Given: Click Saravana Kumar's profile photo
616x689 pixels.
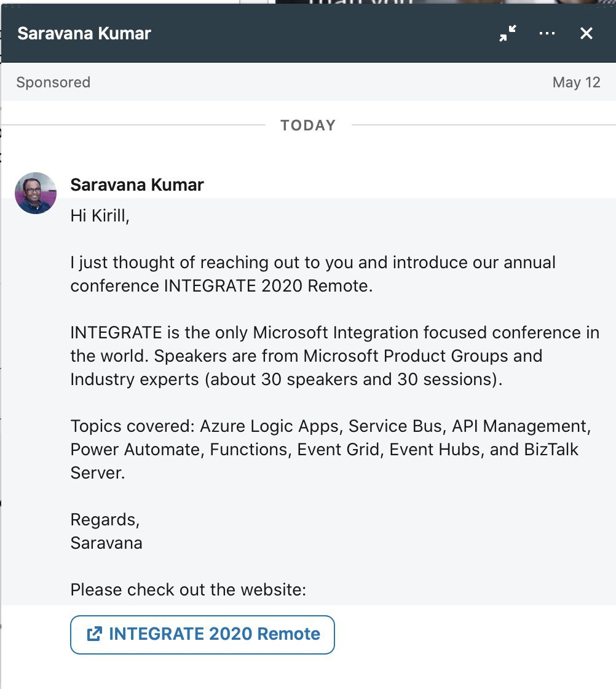Looking at the screenshot, I should click(36, 193).
